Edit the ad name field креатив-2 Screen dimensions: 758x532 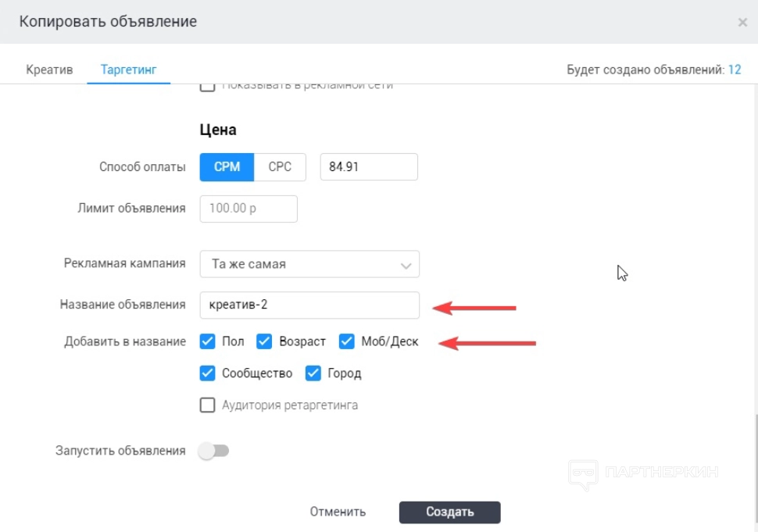coord(309,305)
